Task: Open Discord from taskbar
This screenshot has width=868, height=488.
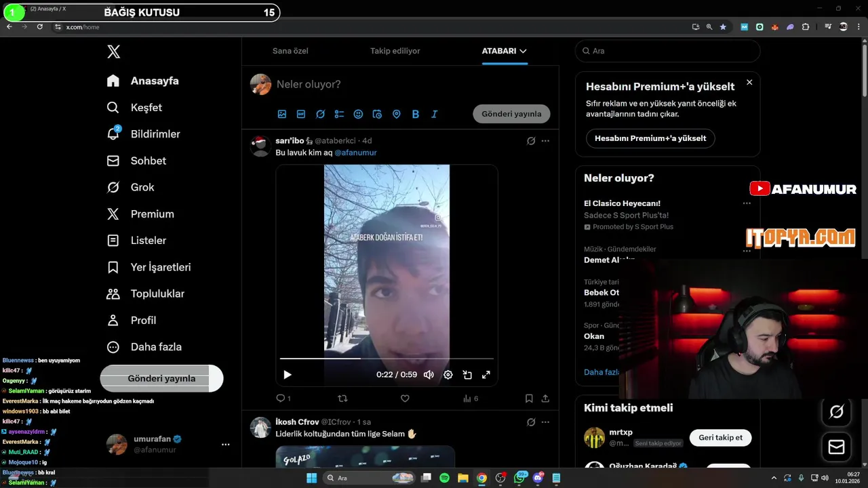Action: pyautogui.click(x=538, y=478)
